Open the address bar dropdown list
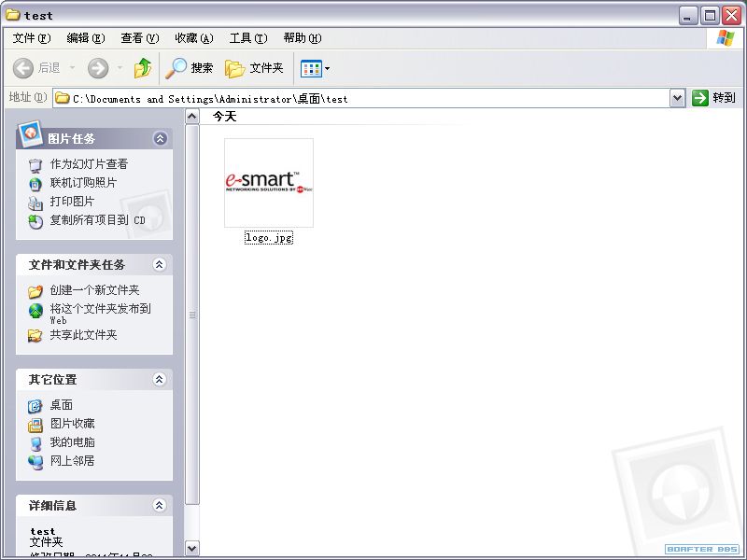The image size is (747, 560). point(677,99)
